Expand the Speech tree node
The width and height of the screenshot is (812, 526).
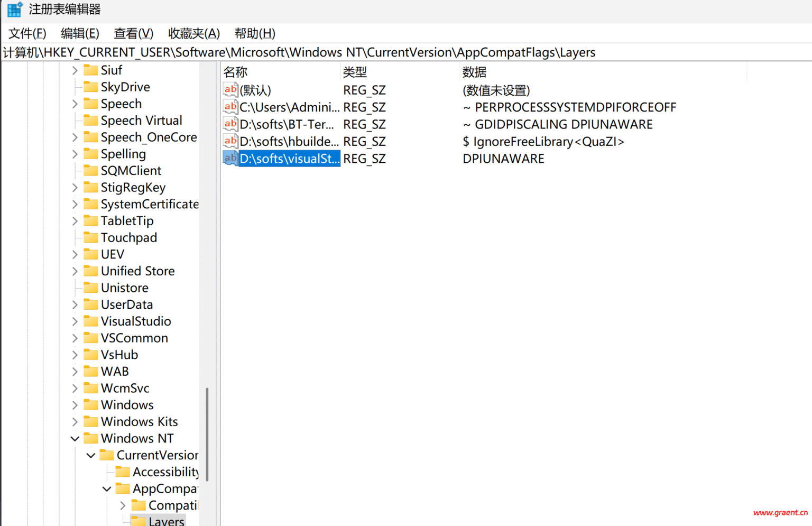[75, 104]
